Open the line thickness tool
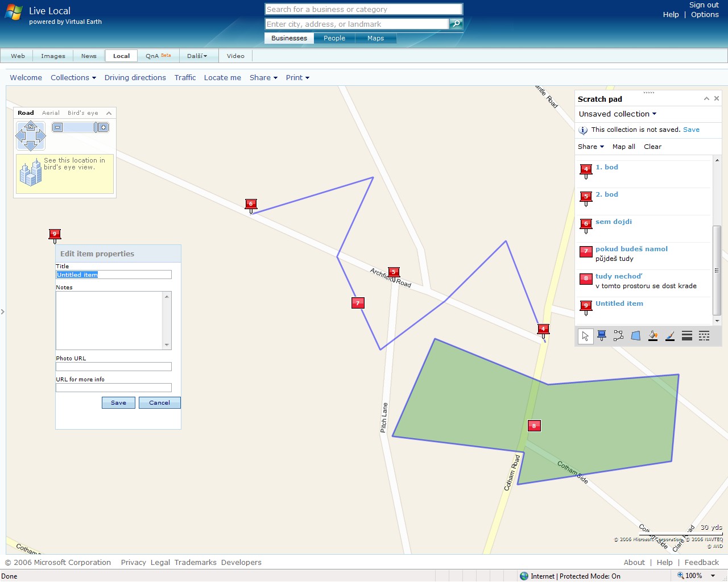 click(x=687, y=336)
